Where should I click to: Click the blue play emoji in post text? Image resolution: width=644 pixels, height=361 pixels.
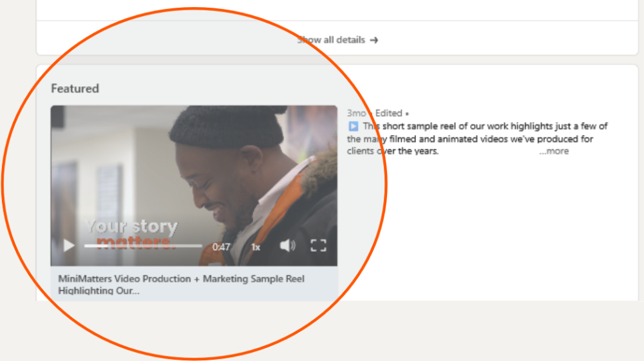(353, 126)
